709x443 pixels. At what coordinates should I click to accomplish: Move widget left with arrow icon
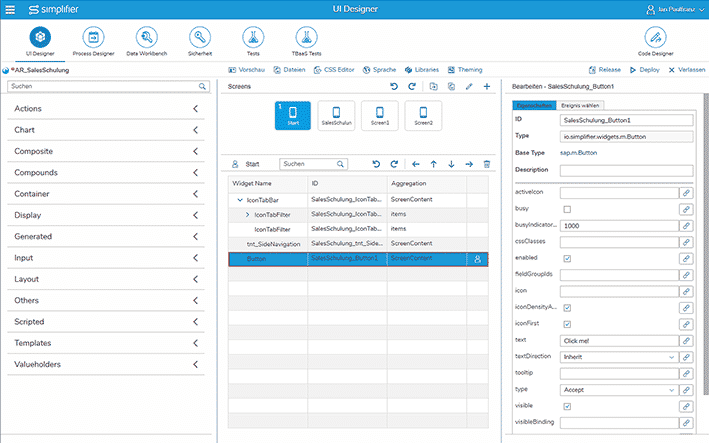pyautogui.click(x=416, y=164)
